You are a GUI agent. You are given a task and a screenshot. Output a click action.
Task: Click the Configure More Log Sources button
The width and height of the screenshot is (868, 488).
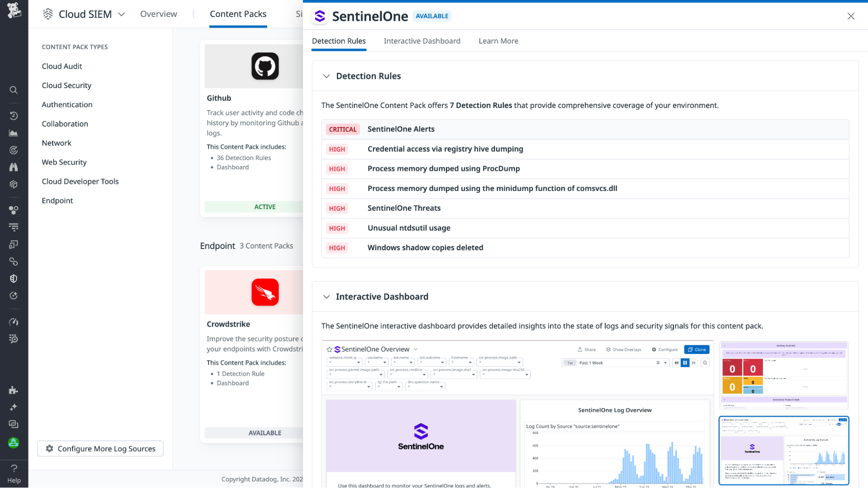[x=100, y=449]
